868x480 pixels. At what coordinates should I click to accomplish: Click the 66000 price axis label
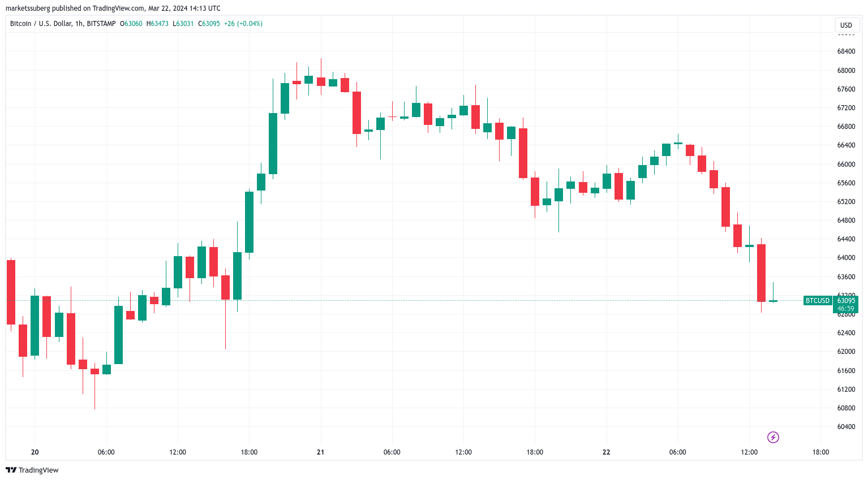846,165
